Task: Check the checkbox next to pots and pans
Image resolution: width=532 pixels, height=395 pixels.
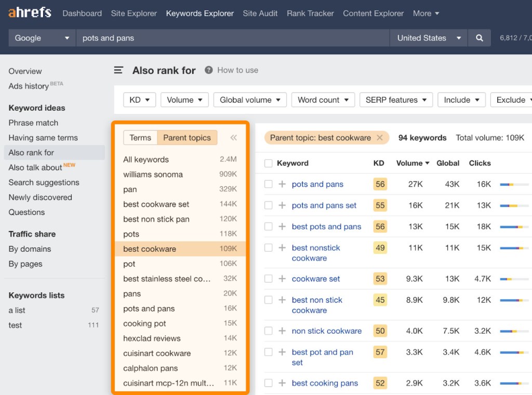Action: 269,184
